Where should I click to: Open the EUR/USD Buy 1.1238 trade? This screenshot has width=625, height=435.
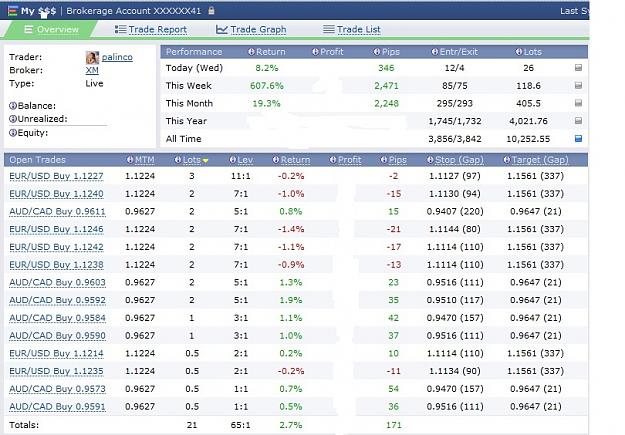tap(56, 265)
